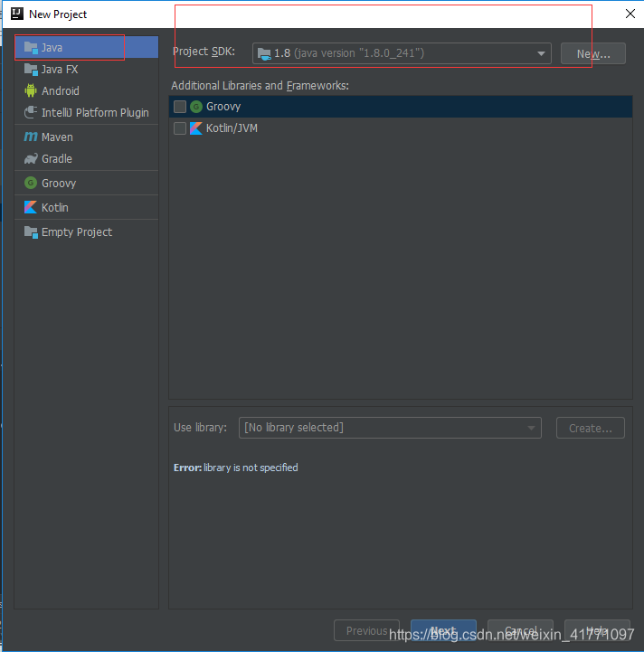Click the Next button
This screenshot has height=652, width=644.
point(443,630)
